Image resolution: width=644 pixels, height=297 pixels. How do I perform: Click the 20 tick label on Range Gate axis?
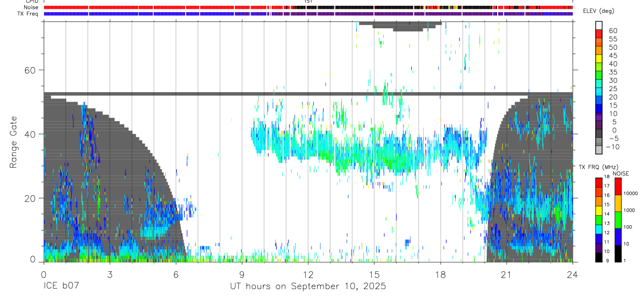point(31,198)
